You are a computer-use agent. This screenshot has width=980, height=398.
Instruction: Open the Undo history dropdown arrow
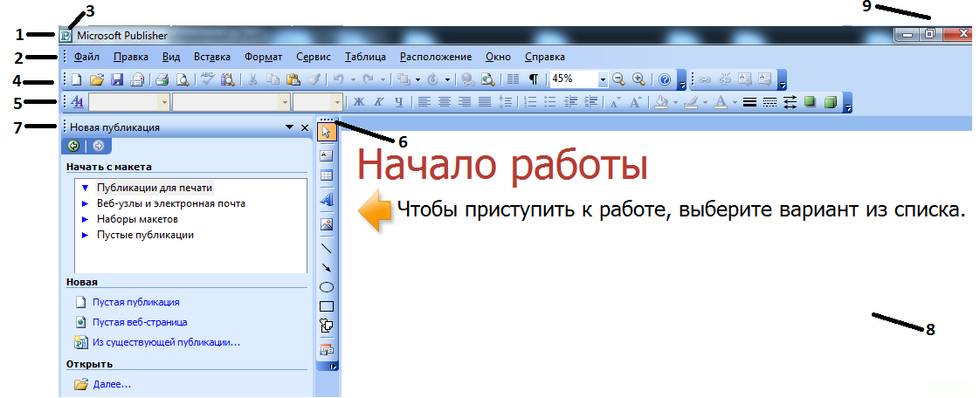pyautogui.click(x=353, y=80)
